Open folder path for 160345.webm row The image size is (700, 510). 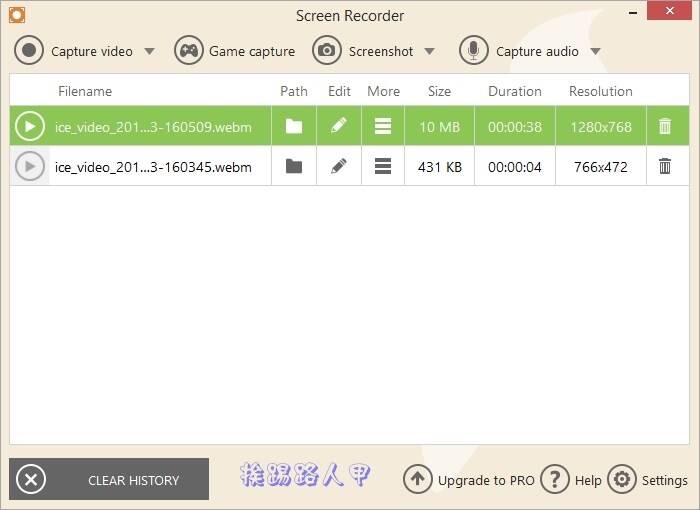tap(294, 167)
